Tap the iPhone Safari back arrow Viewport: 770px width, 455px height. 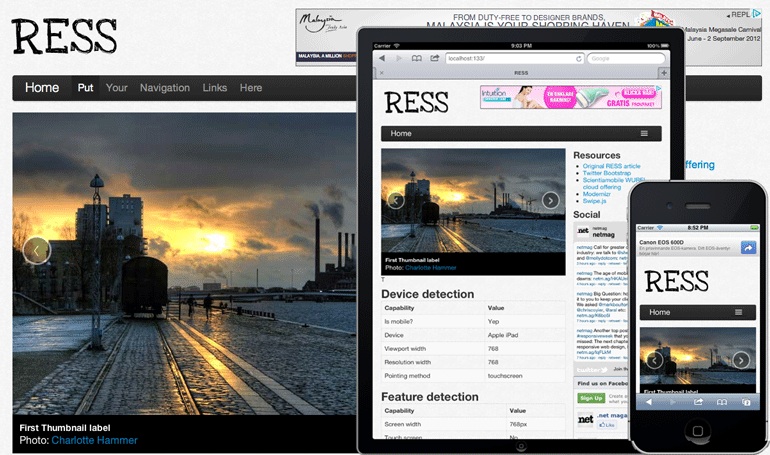click(648, 402)
